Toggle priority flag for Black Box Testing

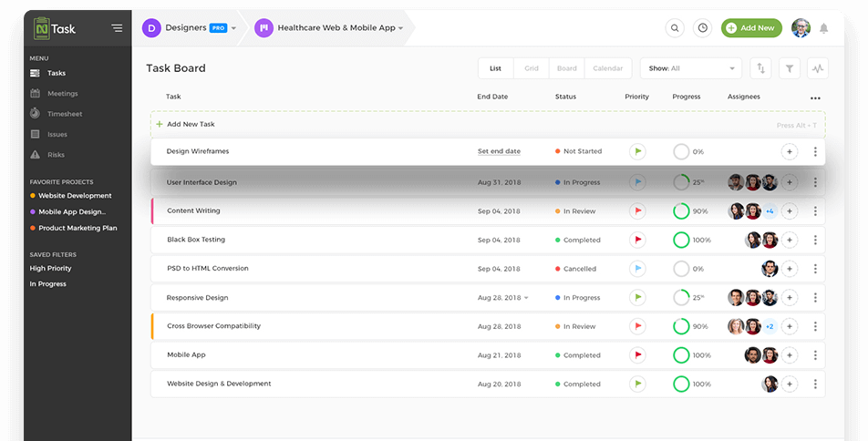(637, 240)
